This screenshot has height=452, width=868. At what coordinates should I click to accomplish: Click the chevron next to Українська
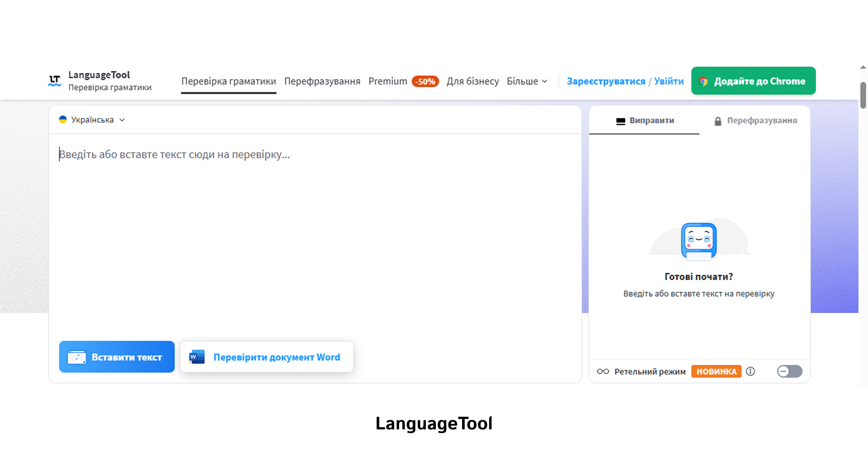[122, 120]
